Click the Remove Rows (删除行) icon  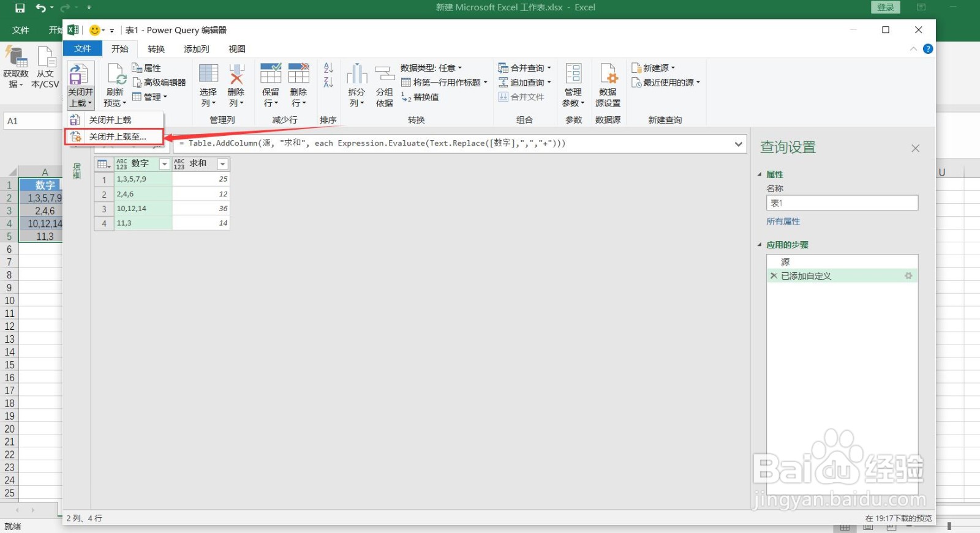[x=299, y=73]
